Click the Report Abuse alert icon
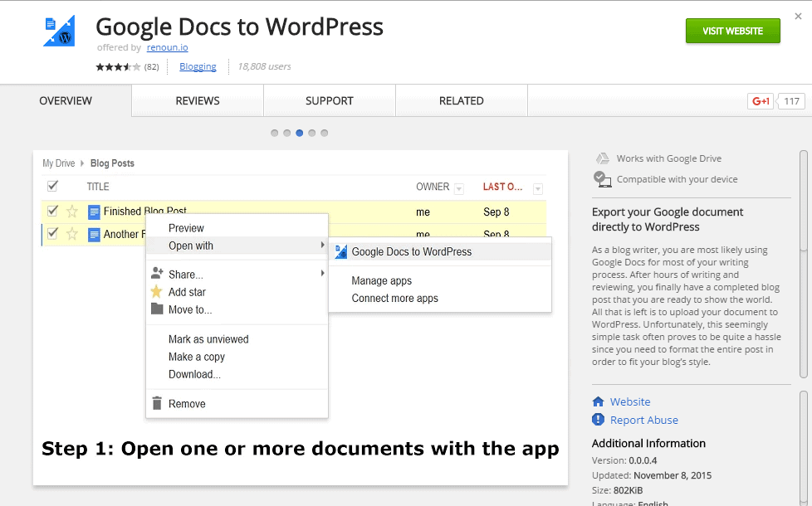812x506 pixels. click(x=598, y=420)
